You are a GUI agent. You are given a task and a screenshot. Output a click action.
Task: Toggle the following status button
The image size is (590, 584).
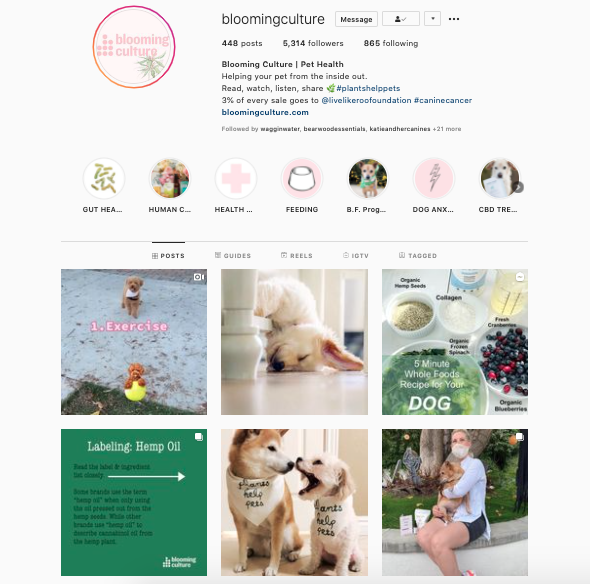[401, 19]
